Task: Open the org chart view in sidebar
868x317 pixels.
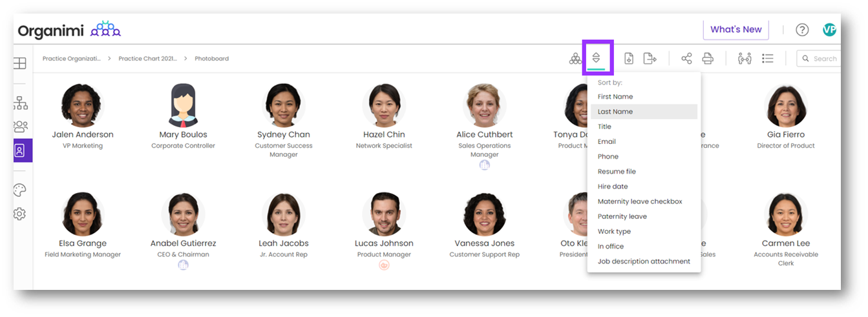Action: tap(21, 103)
